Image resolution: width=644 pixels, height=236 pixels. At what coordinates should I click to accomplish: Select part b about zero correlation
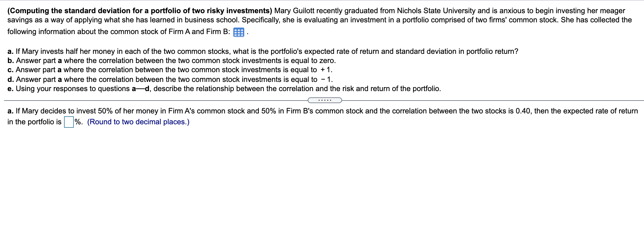point(172,60)
